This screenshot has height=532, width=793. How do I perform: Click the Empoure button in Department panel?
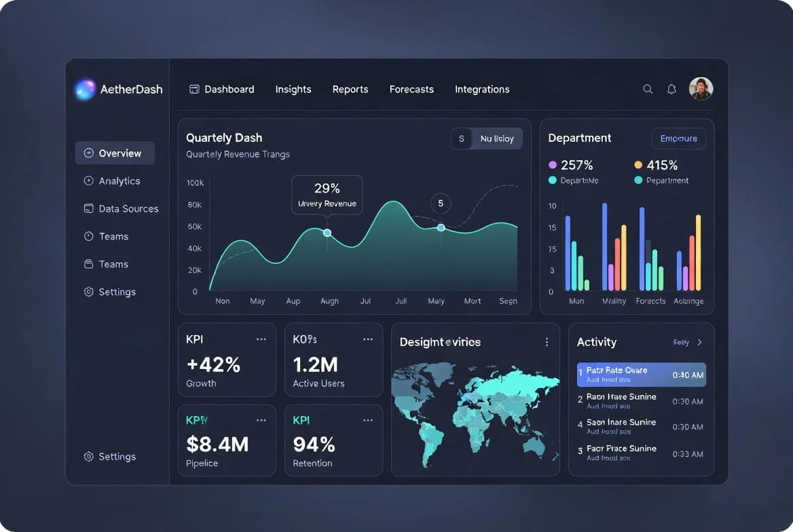[x=678, y=138]
